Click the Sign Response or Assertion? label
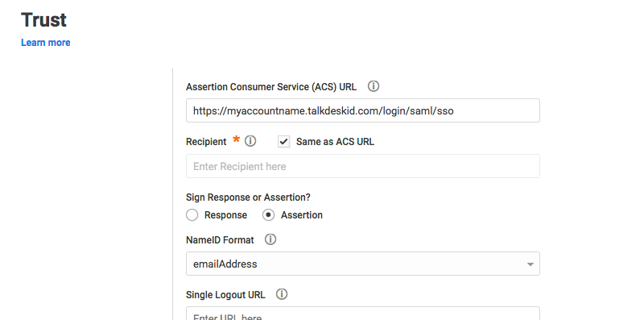The image size is (644, 320). 248,197
